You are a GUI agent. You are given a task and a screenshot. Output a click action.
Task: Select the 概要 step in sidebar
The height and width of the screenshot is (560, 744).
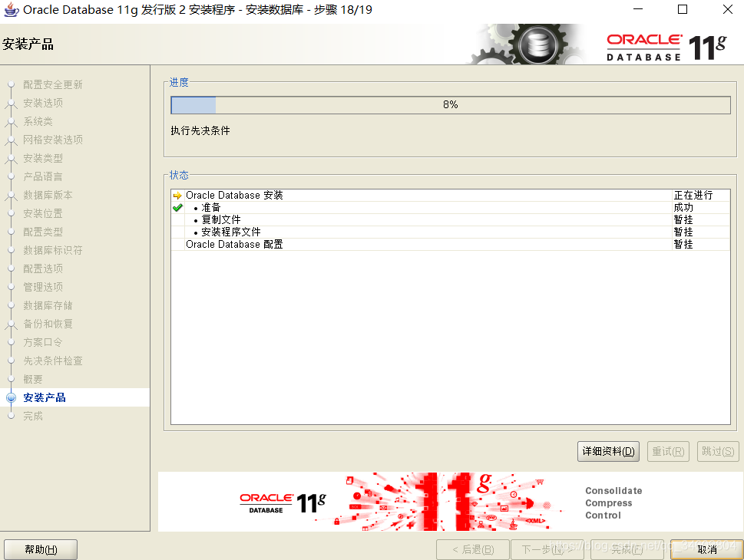tap(33, 379)
